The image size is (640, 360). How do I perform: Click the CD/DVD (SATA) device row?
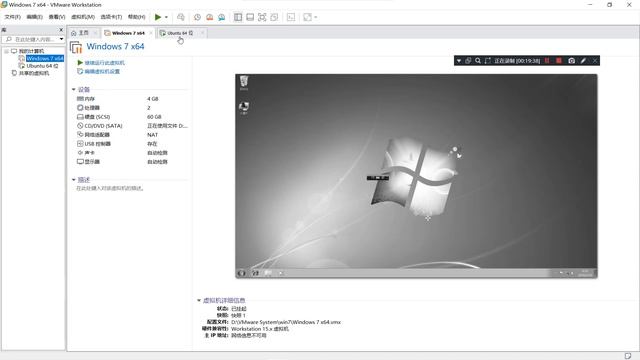(x=132, y=126)
